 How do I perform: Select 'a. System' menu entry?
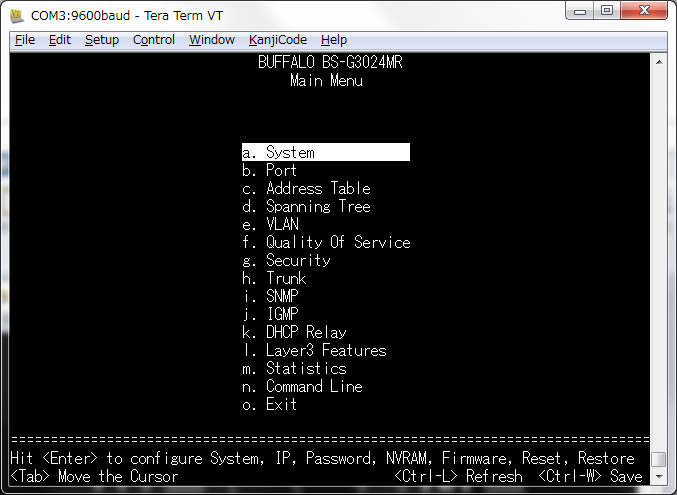coord(326,152)
